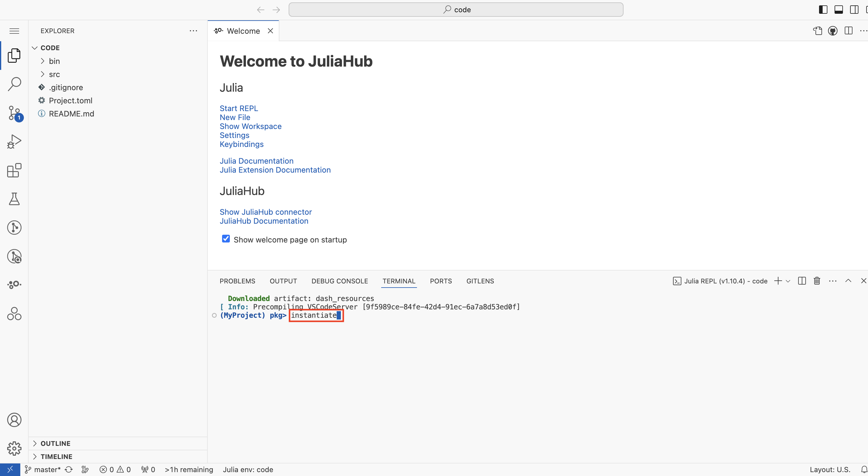This screenshot has width=868, height=476.
Task: Click the code search box at top
Action: click(x=455, y=10)
